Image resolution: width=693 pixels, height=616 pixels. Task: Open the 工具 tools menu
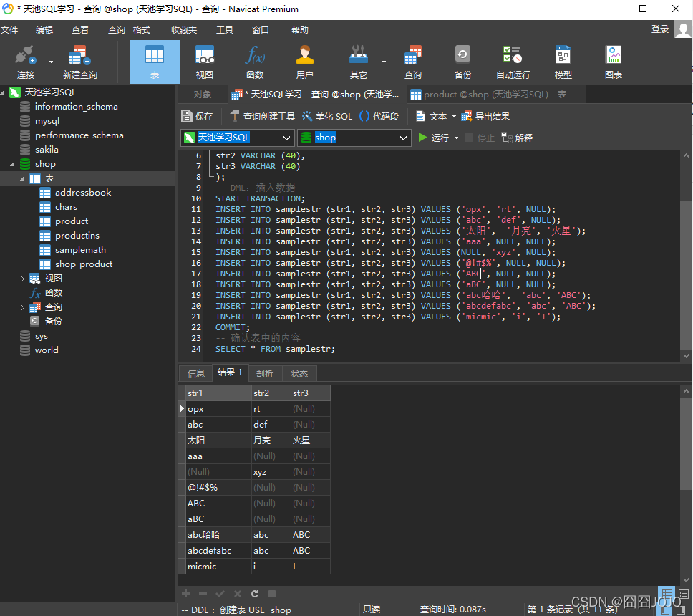[x=225, y=29]
